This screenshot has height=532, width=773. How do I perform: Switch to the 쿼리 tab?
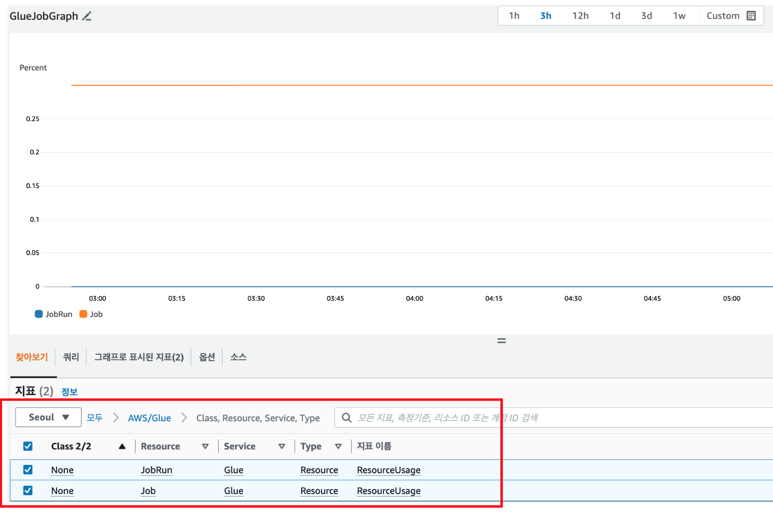71,357
